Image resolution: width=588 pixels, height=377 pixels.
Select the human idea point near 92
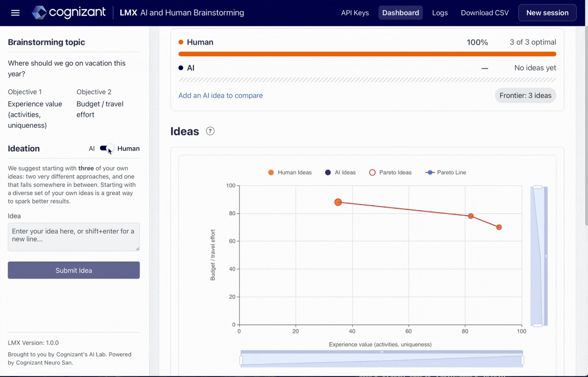coord(499,227)
